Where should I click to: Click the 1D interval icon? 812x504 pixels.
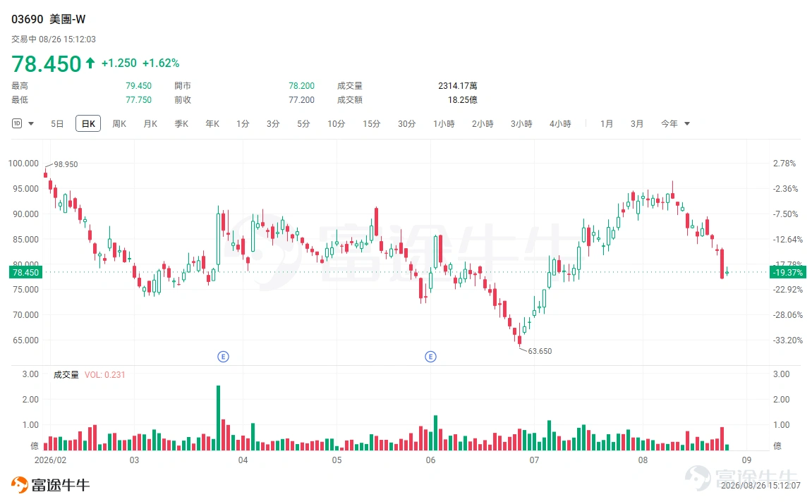(x=17, y=123)
